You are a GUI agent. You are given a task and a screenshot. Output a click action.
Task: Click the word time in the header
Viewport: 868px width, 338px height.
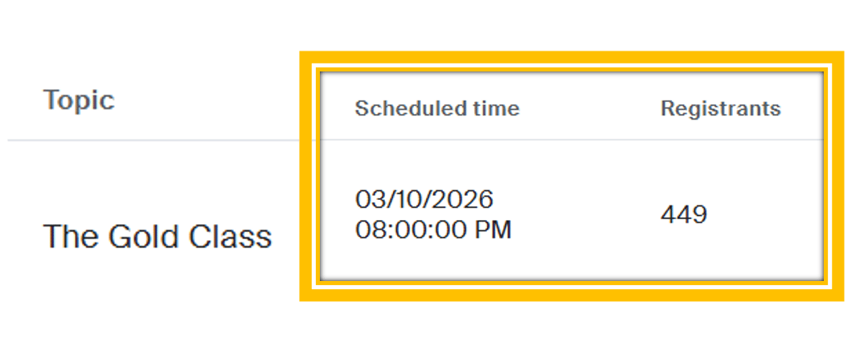pyautogui.click(x=502, y=108)
